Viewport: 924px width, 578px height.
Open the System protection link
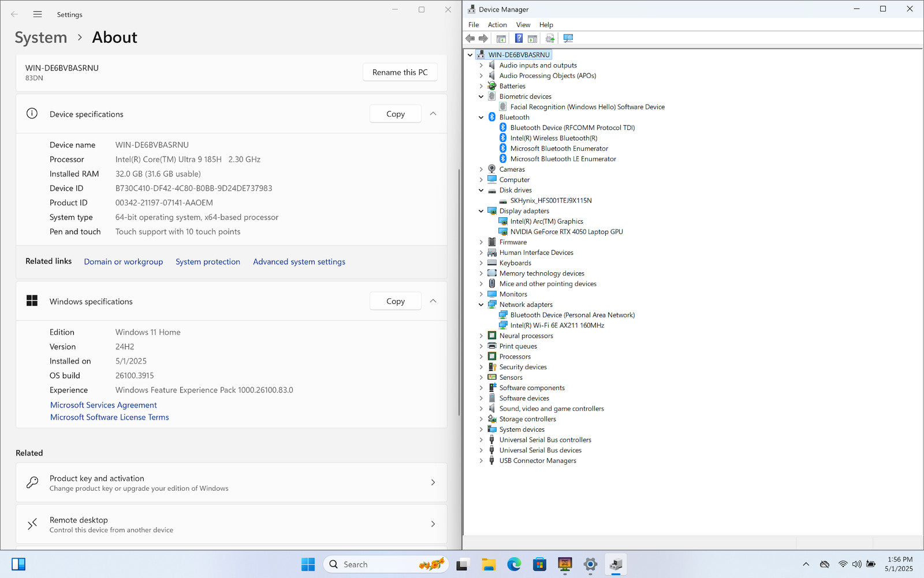pyautogui.click(x=208, y=262)
